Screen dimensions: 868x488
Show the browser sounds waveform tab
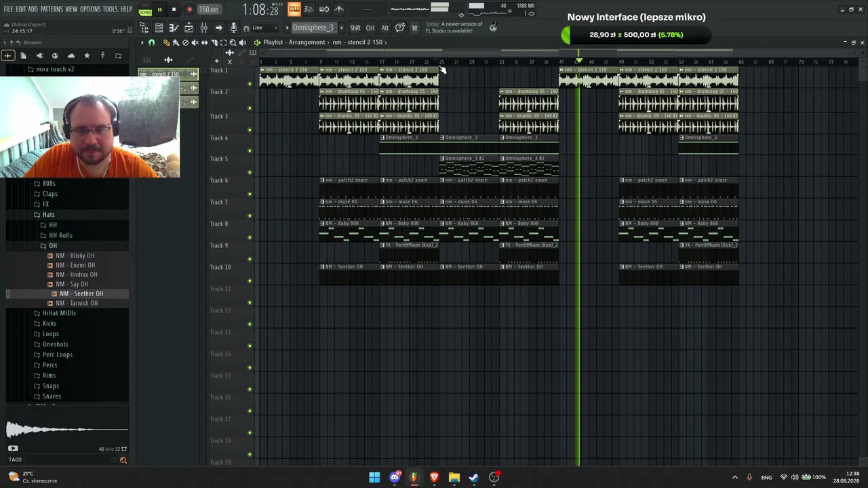click(7, 56)
